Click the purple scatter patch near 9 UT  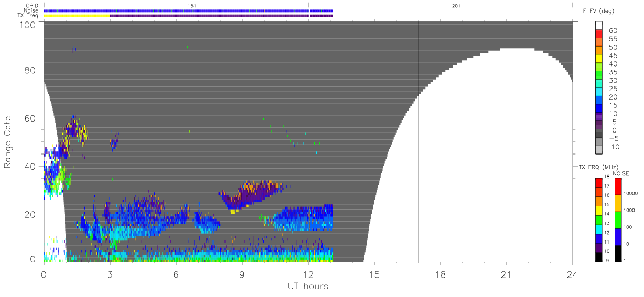click(250, 195)
